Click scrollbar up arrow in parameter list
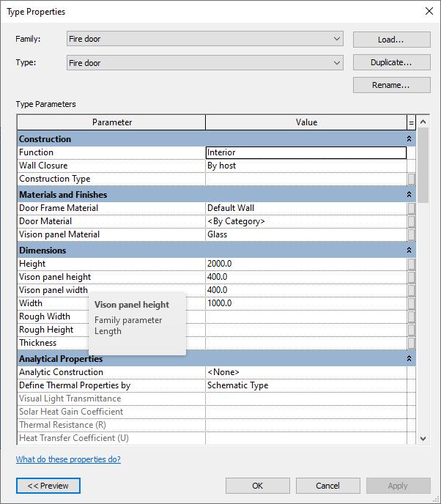Screen dimensions: 441x504 423,122
